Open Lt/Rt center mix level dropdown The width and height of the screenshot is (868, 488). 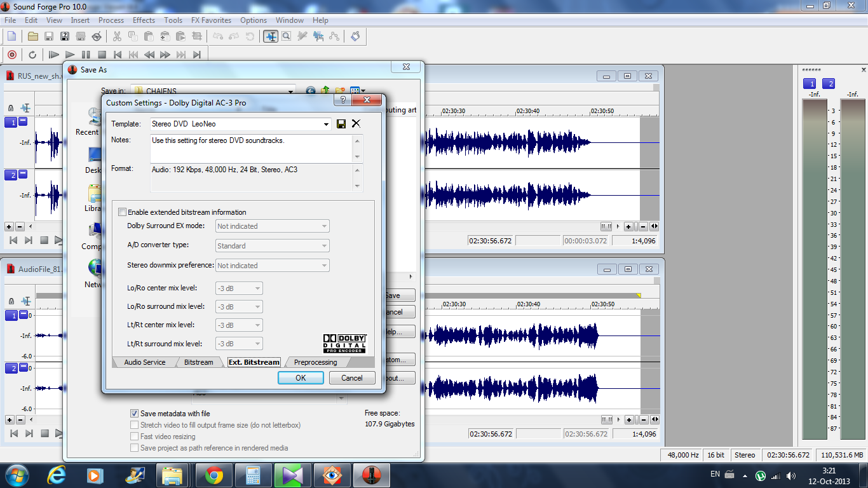tap(240, 325)
